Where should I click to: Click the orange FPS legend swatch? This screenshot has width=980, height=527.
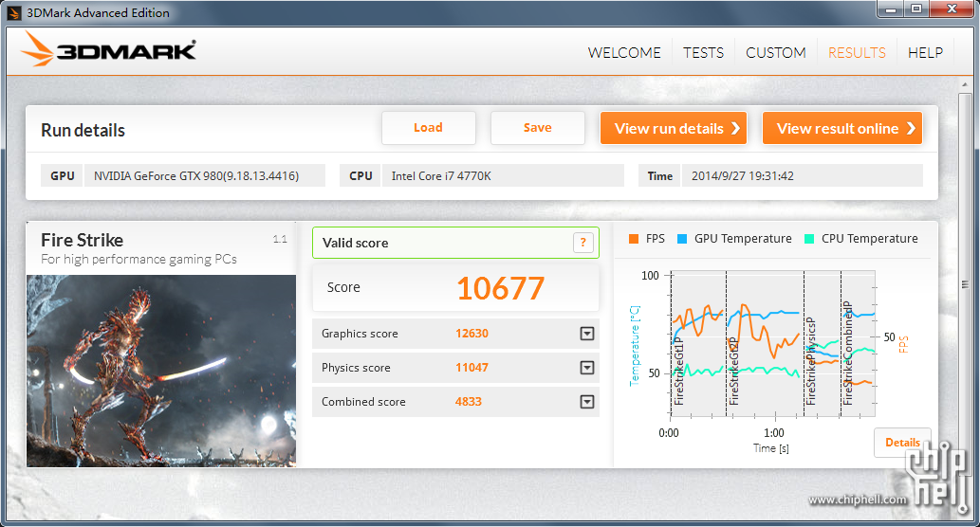[634, 239]
